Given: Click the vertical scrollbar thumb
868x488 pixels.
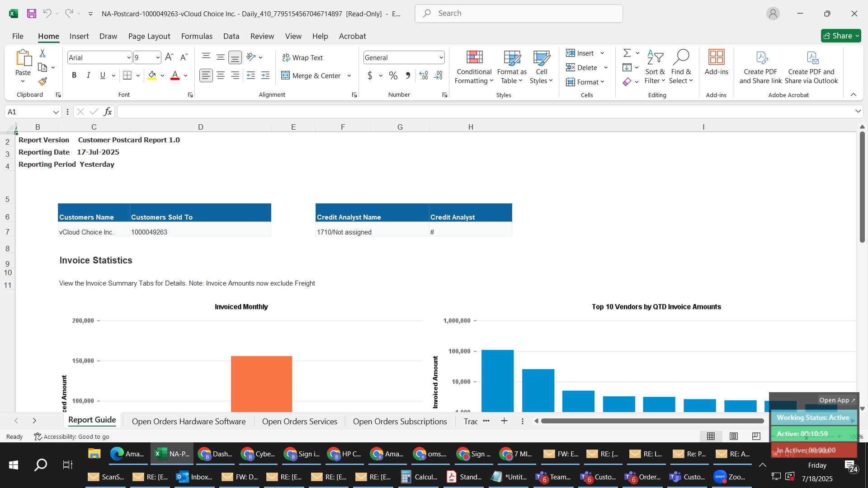Looking at the screenshot, I should 862,187.
